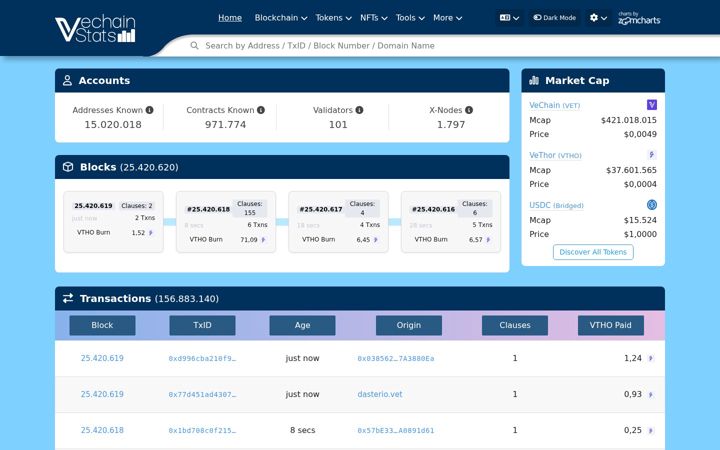Click VTHO icon beside 0,25 paid
Image resolution: width=720 pixels, height=450 pixels.
point(651,431)
